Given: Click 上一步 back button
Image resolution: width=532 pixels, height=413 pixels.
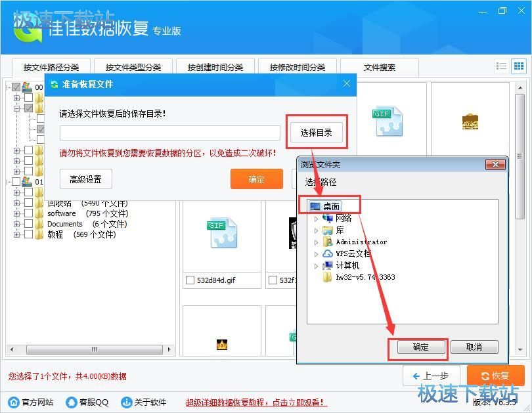Looking at the screenshot, I should [432, 376].
